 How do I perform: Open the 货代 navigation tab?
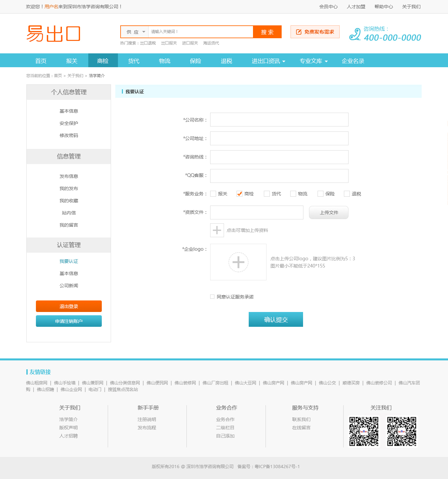(x=134, y=61)
